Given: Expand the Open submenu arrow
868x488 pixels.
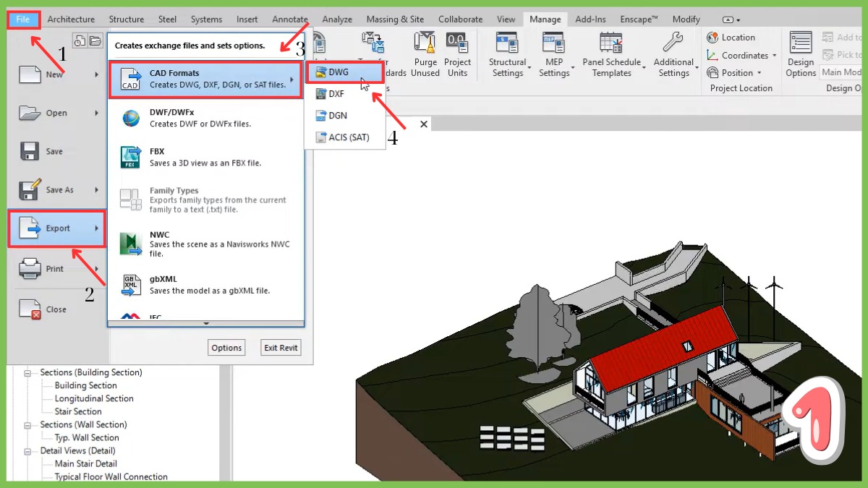Looking at the screenshot, I should (96, 113).
